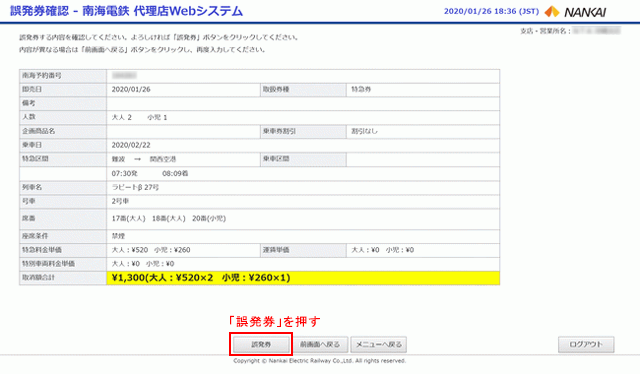Screen dimensions: 640x374
Task: Log out with ログアウト button
Action: point(586,345)
